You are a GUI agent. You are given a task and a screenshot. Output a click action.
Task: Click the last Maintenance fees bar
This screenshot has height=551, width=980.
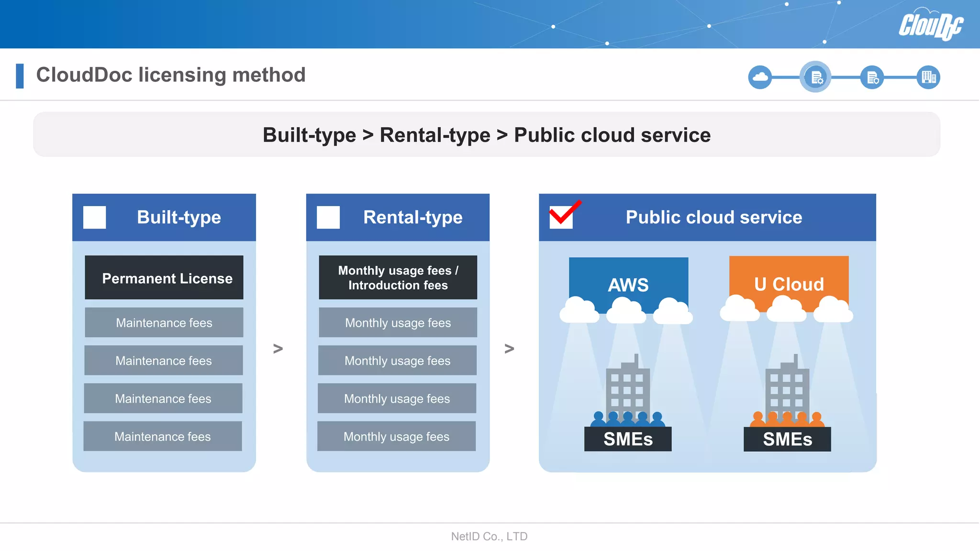pos(163,436)
